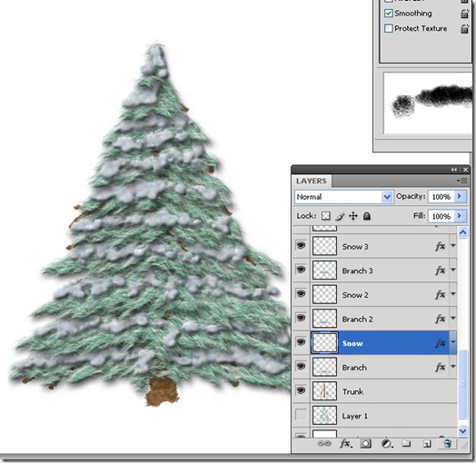Expand effects list on Branch 3 layer
Viewport: 476px width, 463px height.
[453, 270]
